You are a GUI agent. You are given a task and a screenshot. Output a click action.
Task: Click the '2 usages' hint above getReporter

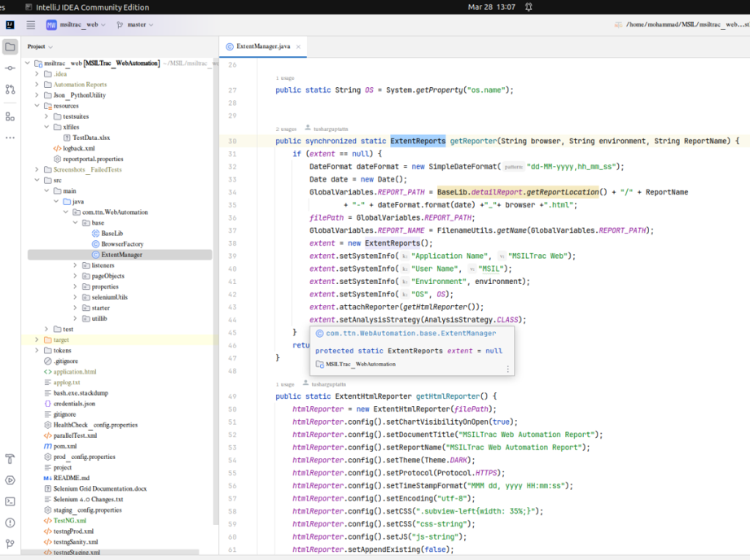point(286,129)
